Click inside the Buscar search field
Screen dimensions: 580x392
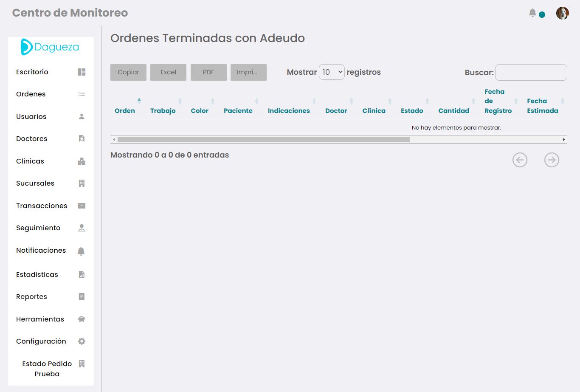[x=531, y=72]
